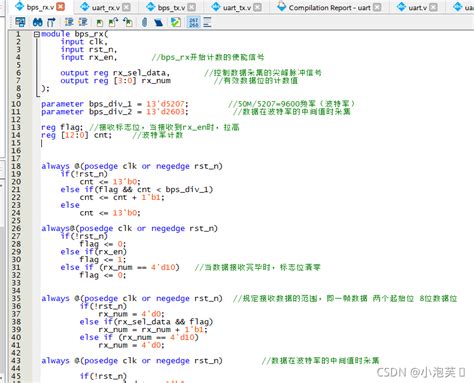The width and height of the screenshot is (474, 383).
Task: Close the uart.v tab
Action: (x=433, y=7)
